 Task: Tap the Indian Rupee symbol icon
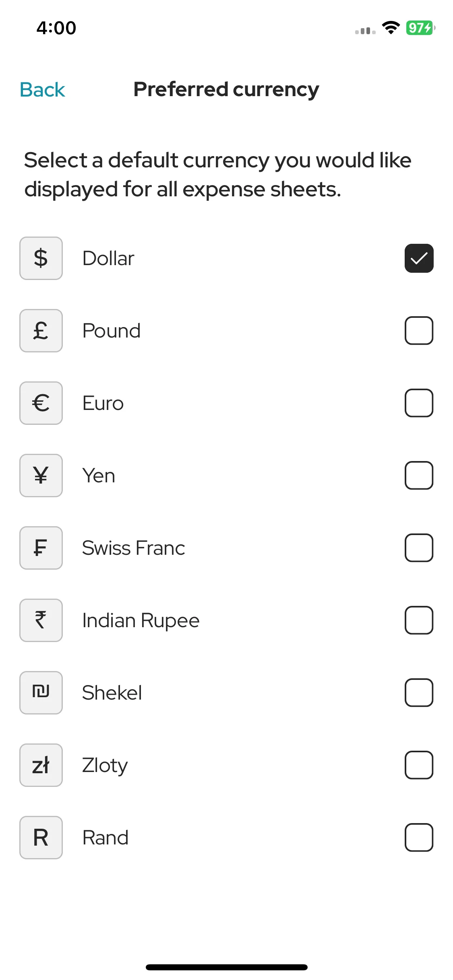[41, 620]
